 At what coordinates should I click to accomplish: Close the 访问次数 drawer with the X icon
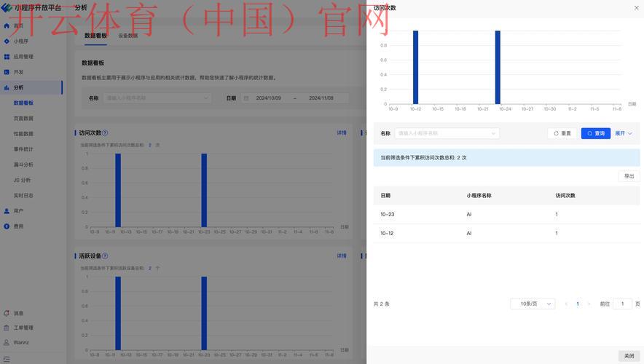tap(636, 8)
